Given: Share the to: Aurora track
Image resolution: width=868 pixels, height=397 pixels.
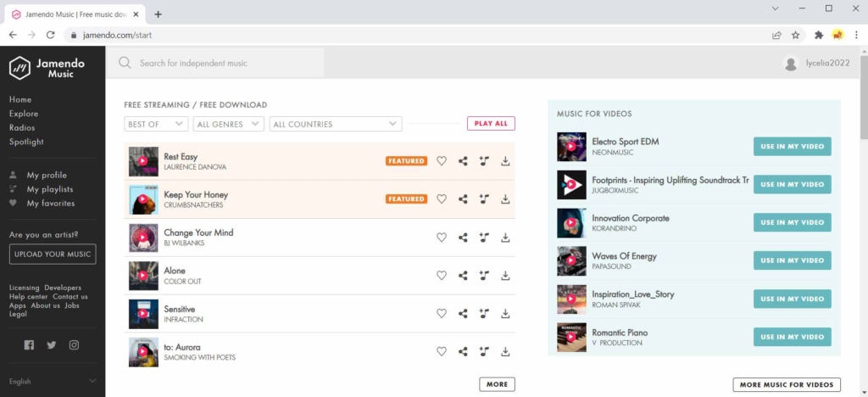Looking at the screenshot, I should (463, 351).
